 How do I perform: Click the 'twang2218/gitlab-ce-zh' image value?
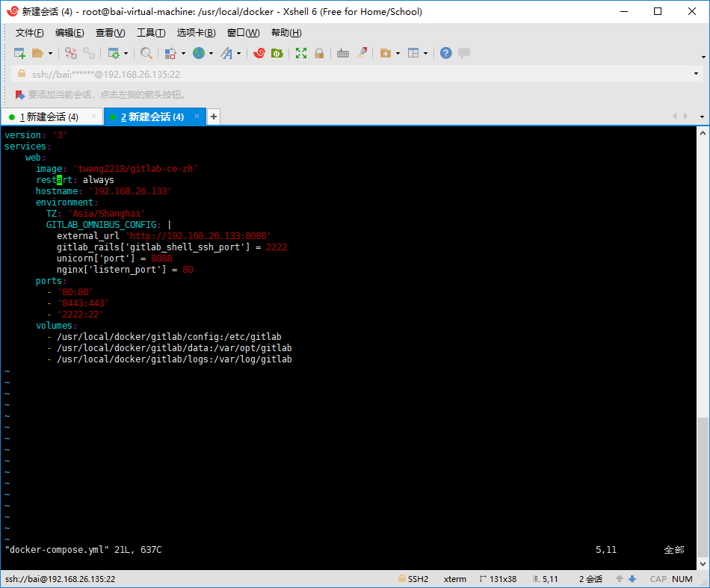point(135,169)
